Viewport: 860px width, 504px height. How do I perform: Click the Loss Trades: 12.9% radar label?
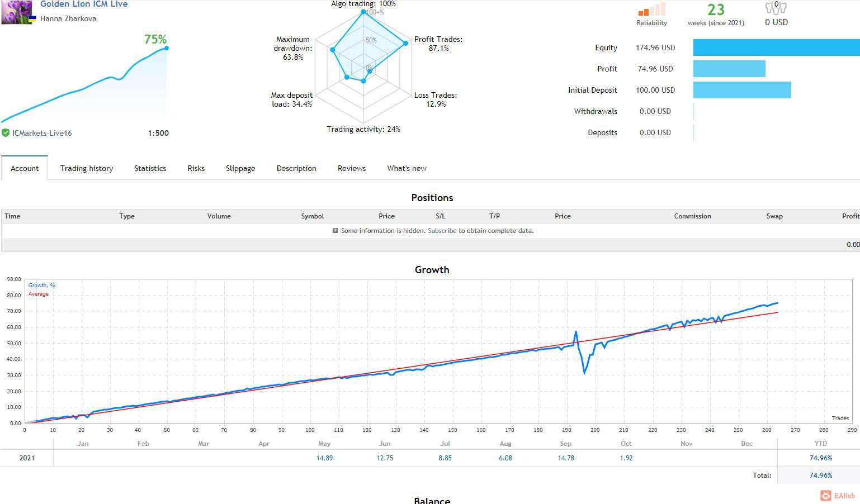point(436,99)
